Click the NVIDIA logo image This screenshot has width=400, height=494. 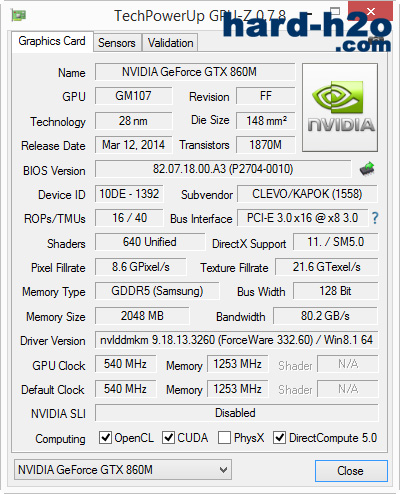coord(340,107)
